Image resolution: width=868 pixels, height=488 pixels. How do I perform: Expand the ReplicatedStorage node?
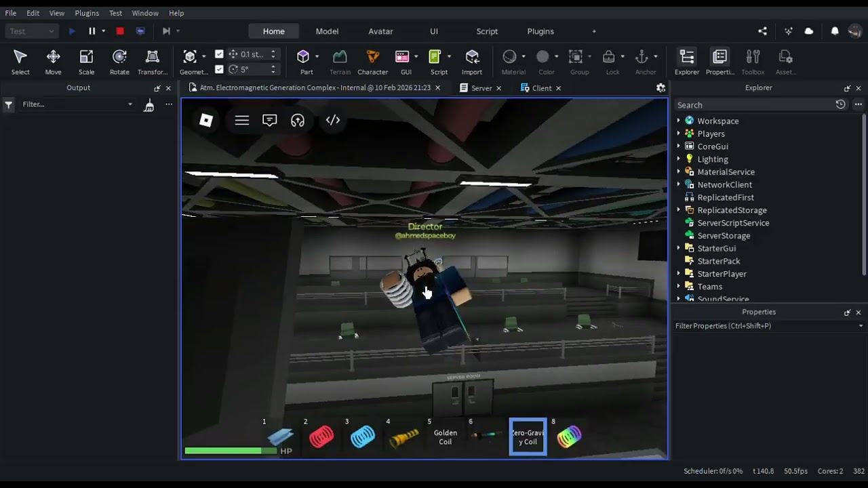tap(679, 210)
